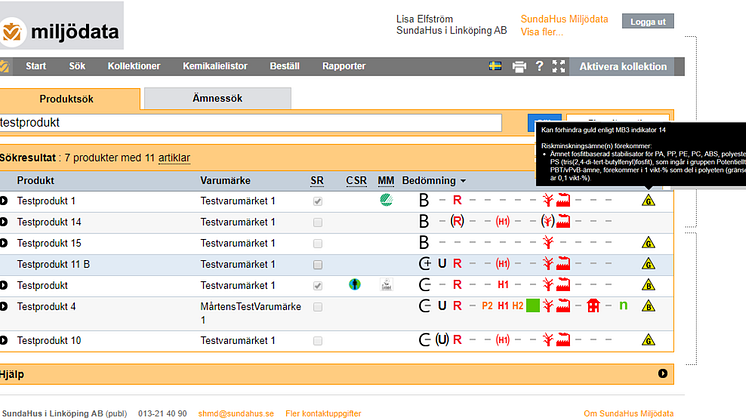The height and width of the screenshot is (419, 746).
Task: Expand the Testprodukt 15 row arrow
Action: click(3, 243)
